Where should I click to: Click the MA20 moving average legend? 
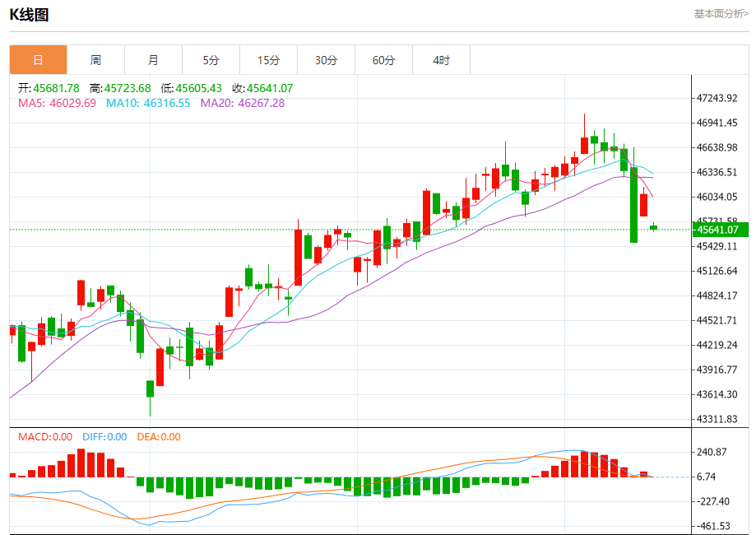click(x=243, y=103)
